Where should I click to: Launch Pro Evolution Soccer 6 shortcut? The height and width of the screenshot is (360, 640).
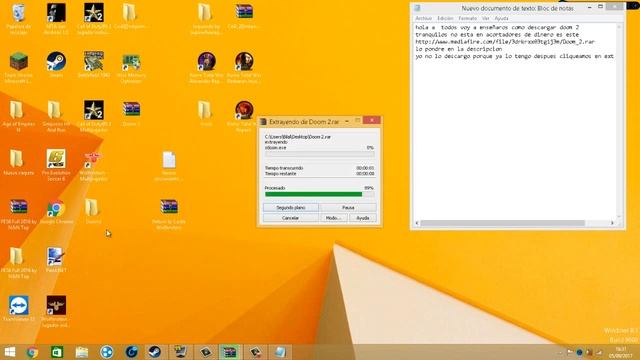(x=56, y=159)
